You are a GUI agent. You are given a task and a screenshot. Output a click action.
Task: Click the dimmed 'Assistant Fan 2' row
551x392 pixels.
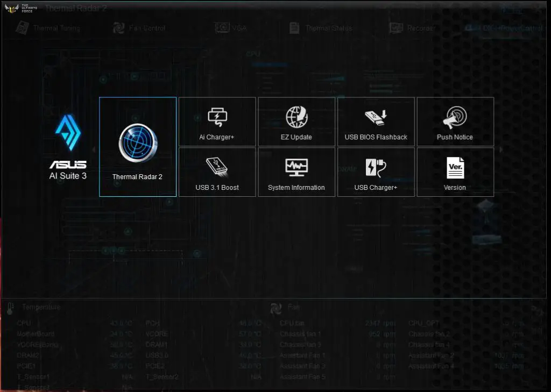[x=467, y=355]
